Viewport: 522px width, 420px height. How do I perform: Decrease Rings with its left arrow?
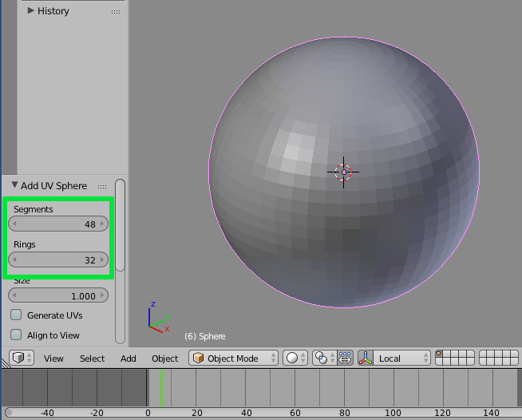click(14, 260)
